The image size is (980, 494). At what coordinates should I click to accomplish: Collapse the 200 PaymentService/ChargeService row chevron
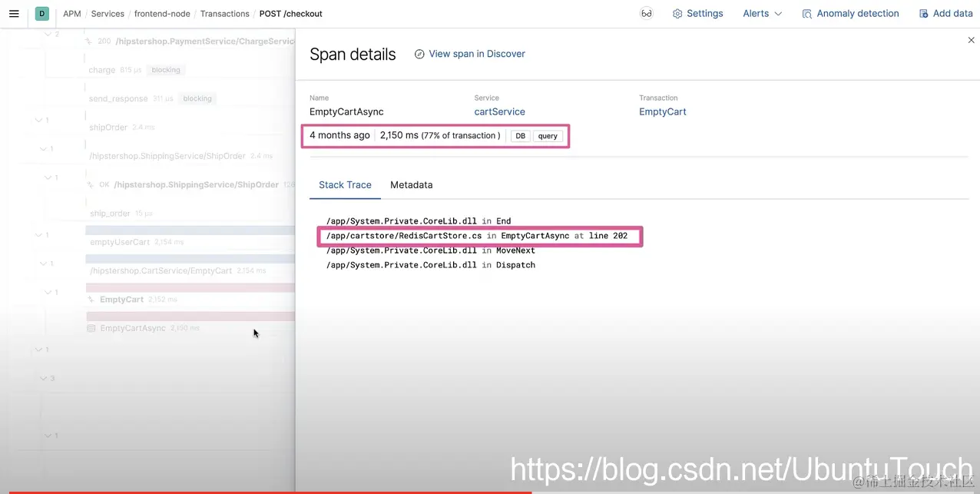[48, 34]
